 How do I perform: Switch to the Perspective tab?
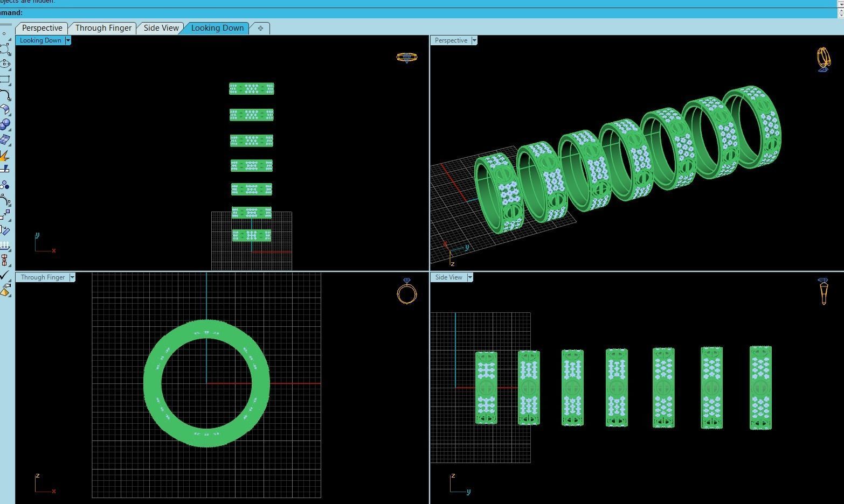coord(42,28)
